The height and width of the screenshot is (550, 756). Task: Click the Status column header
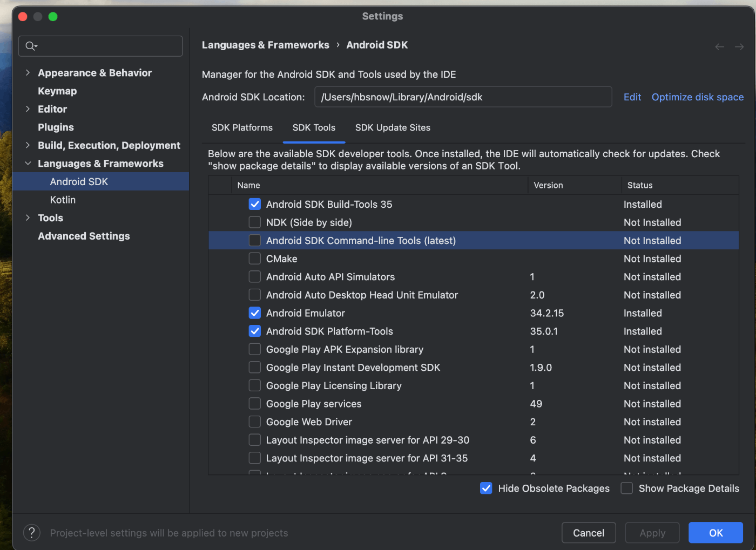[x=680, y=185]
